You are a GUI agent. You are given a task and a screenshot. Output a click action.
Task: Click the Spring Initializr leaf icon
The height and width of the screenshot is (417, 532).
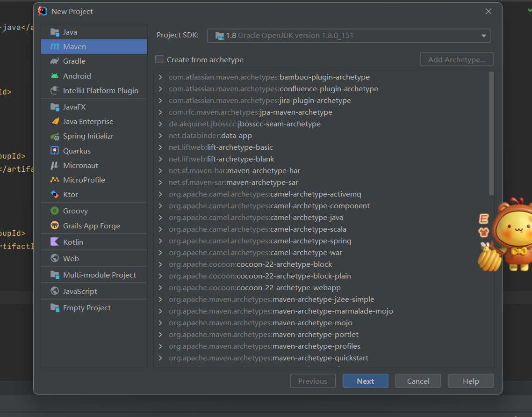click(x=55, y=136)
